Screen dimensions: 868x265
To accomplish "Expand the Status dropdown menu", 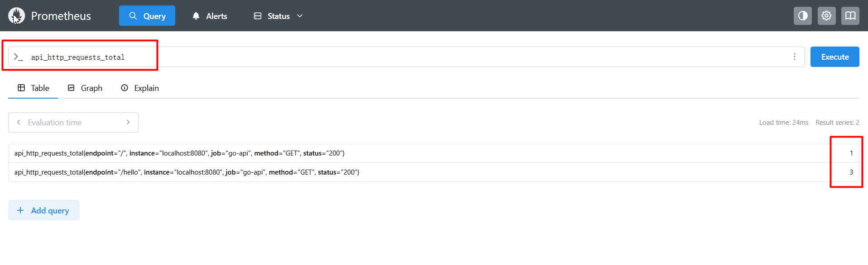I will (278, 16).
